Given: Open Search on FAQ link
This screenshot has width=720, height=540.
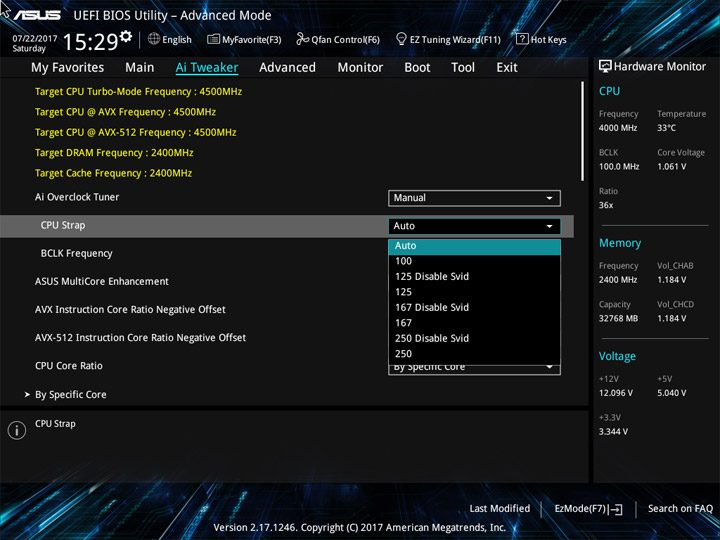Looking at the screenshot, I should click(680, 509).
